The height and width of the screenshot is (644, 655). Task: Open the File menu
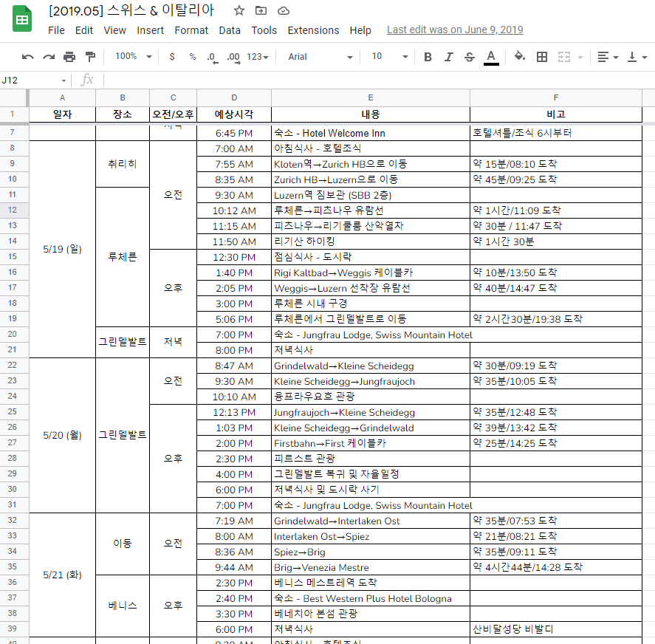click(x=56, y=30)
